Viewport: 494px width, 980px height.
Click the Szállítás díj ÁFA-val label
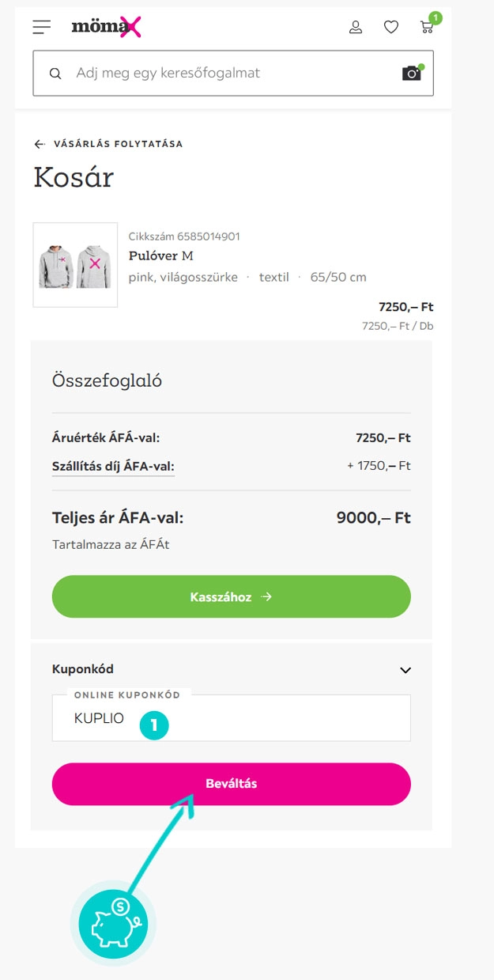(x=113, y=466)
